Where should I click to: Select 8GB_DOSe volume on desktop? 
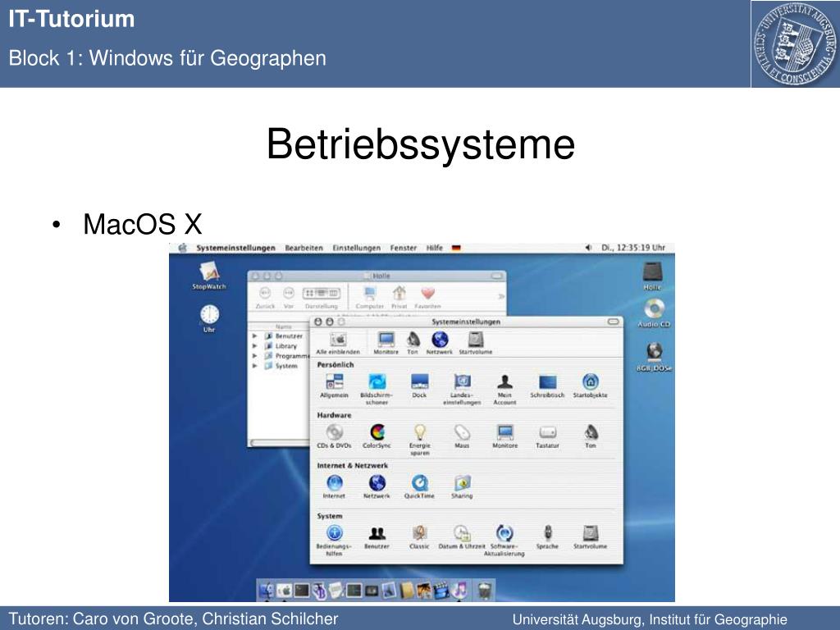coord(654,358)
